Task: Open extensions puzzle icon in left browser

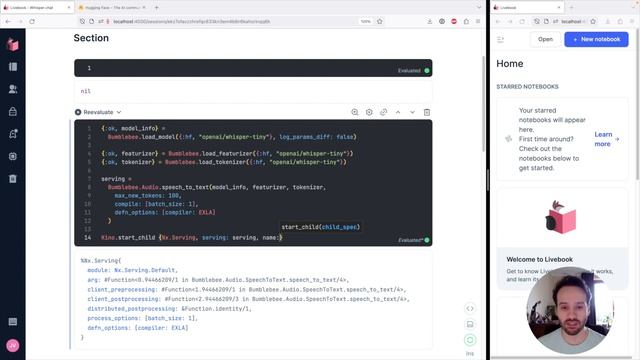Action: [x=466, y=21]
